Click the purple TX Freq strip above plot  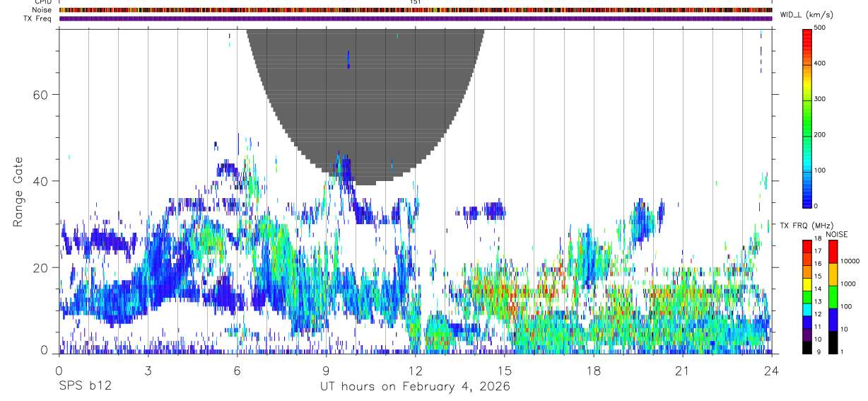pos(416,18)
